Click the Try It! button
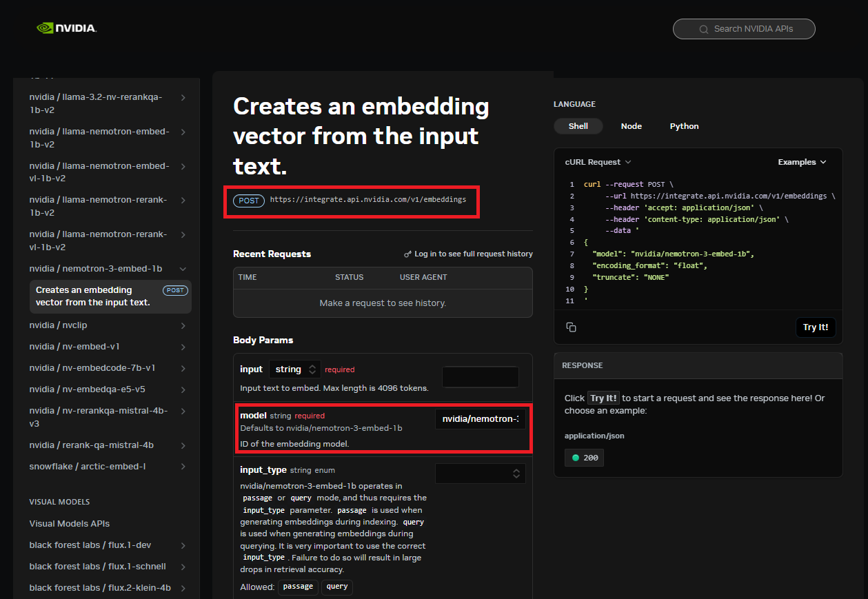868x599 pixels. click(x=816, y=327)
